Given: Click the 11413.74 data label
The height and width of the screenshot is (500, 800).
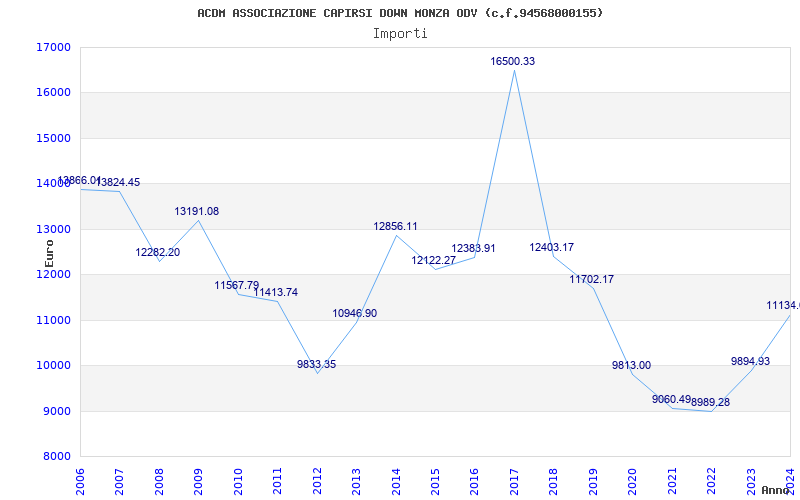Looking at the screenshot, I should click(276, 292).
